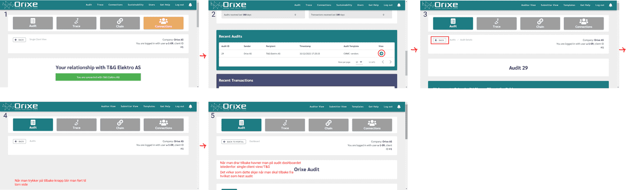The height and width of the screenshot is (190, 644).
Task: Click the notification bell on the blank Audits page
Action: [x=191, y=107]
